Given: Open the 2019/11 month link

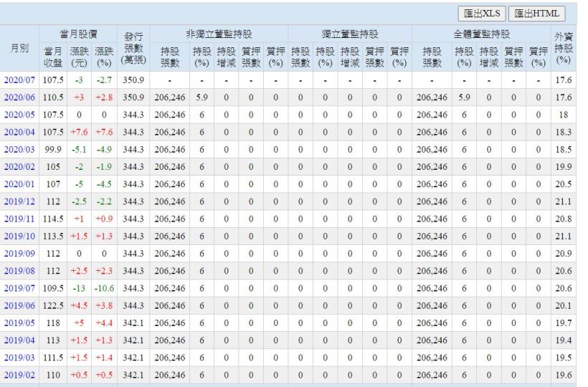Looking at the screenshot, I should pyautogui.click(x=19, y=219).
